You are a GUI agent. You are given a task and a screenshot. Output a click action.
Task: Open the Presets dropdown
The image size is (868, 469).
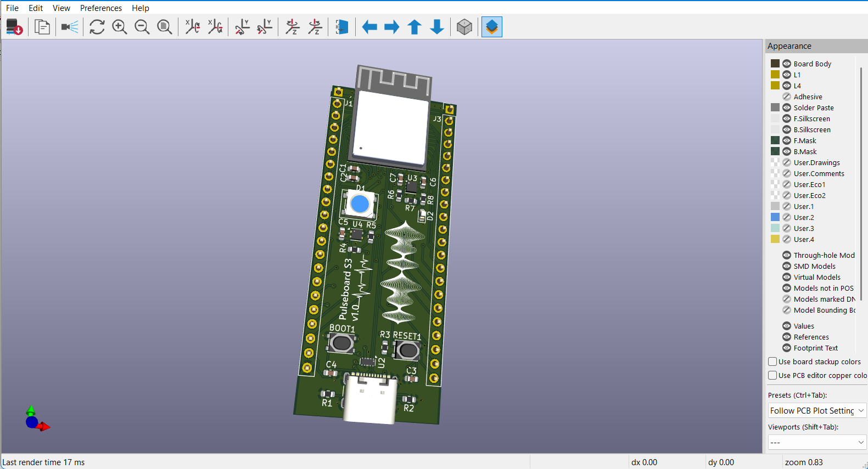[x=817, y=410]
